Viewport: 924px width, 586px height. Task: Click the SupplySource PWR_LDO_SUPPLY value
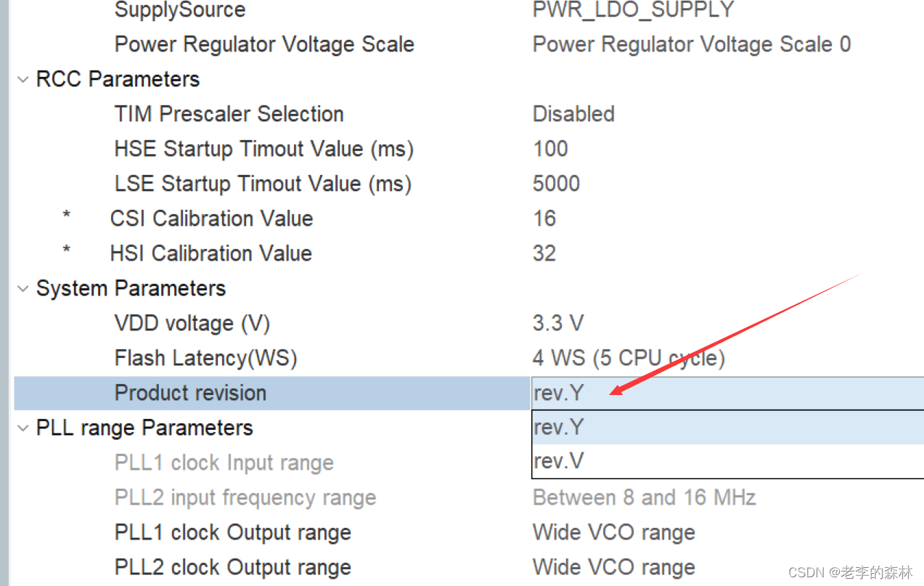[x=634, y=10]
